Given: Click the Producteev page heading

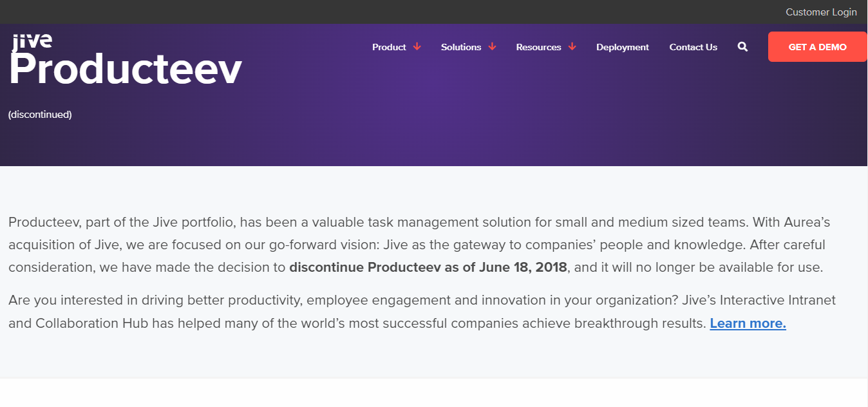Looking at the screenshot, I should [x=125, y=69].
